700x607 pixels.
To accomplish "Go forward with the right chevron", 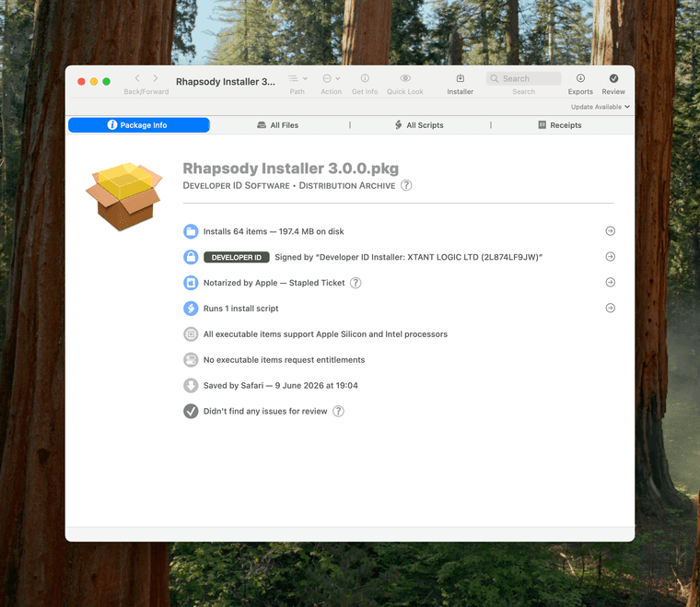I will [x=156, y=78].
